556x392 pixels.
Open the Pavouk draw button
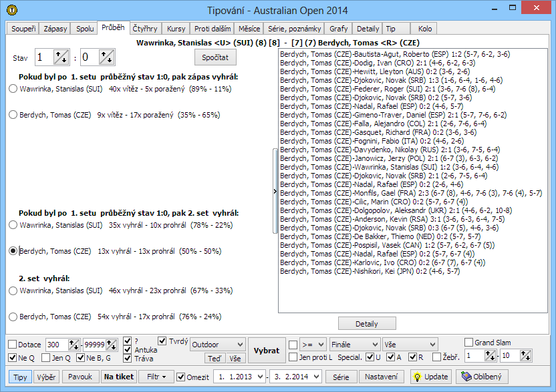(x=80, y=377)
